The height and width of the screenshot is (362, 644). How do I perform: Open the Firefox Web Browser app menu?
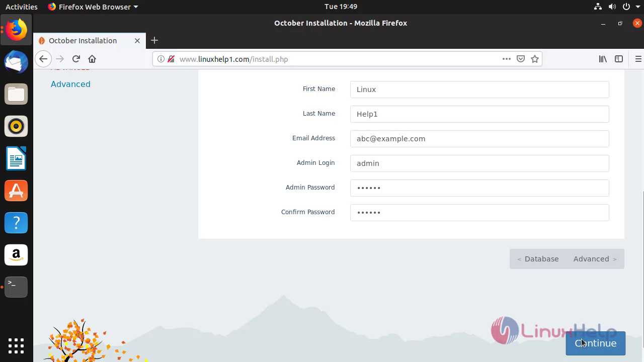pyautogui.click(x=93, y=7)
